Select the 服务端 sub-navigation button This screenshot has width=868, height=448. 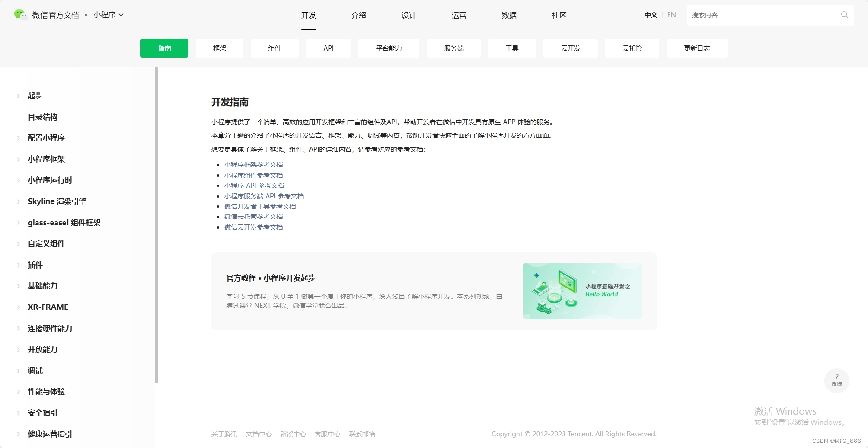pyautogui.click(x=453, y=48)
